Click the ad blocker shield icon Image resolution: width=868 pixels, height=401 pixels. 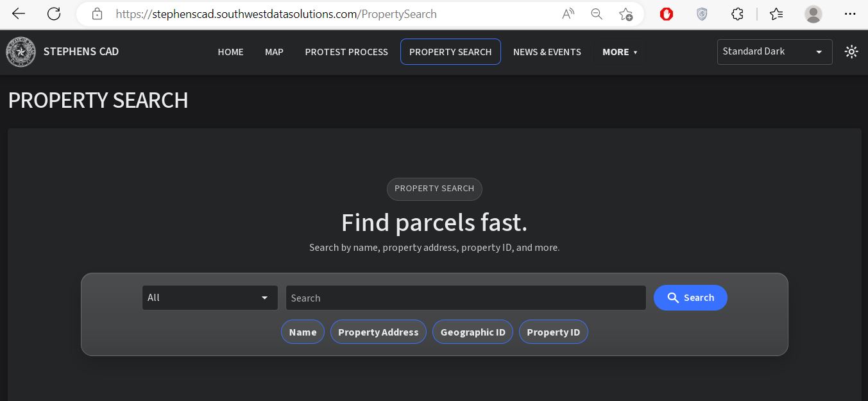(x=666, y=13)
